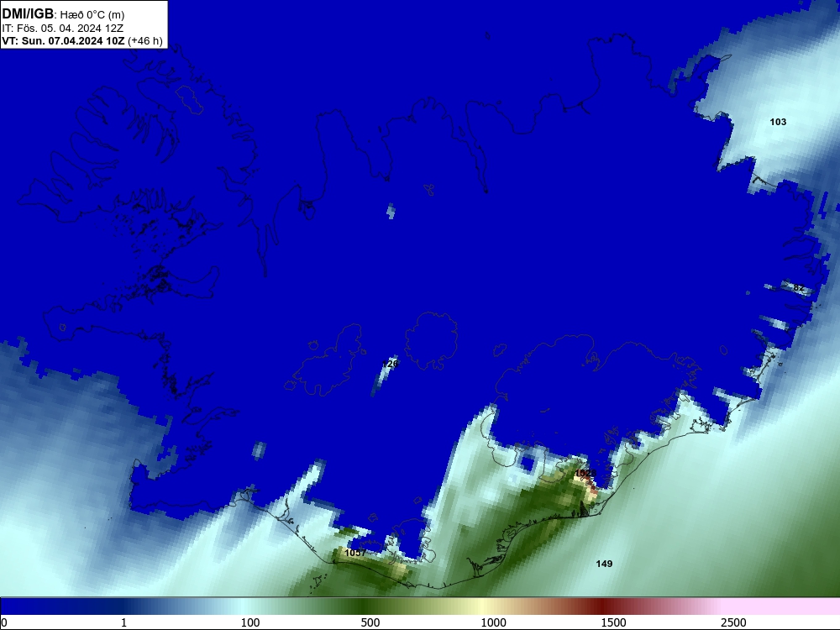Screen dimensions: 840x630
Task: Click the 149 value over the sea
Action: pos(604,564)
